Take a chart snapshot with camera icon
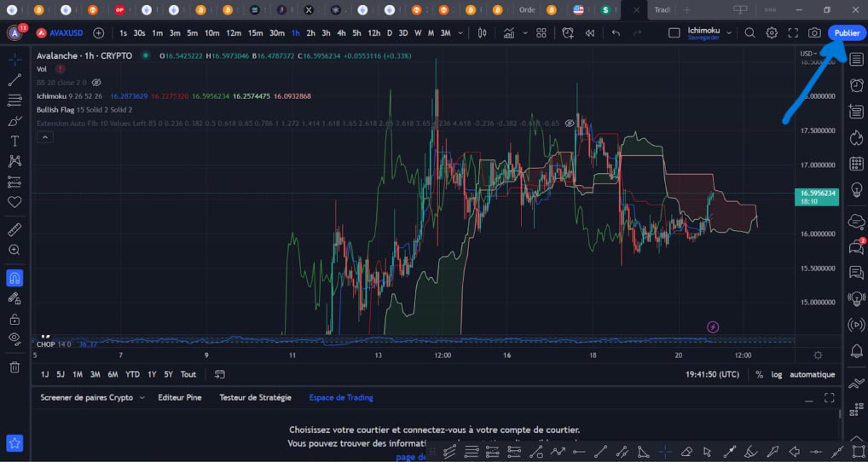868x462 pixels. 813,33
